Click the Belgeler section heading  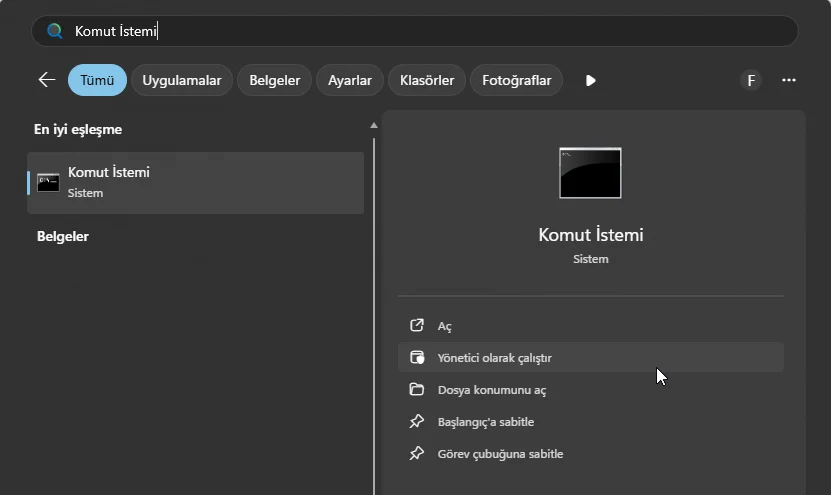click(x=63, y=236)
